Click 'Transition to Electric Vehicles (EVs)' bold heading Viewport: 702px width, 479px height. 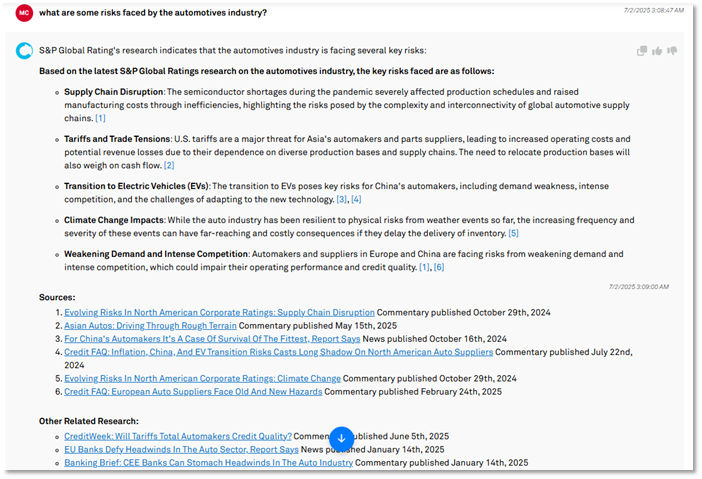pos(136,186)
